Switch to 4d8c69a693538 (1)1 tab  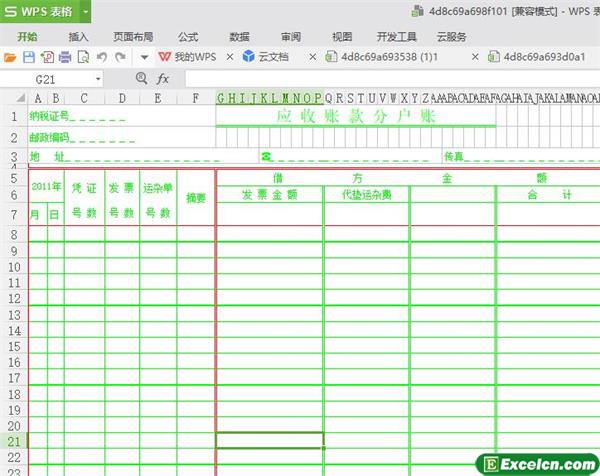382,57
